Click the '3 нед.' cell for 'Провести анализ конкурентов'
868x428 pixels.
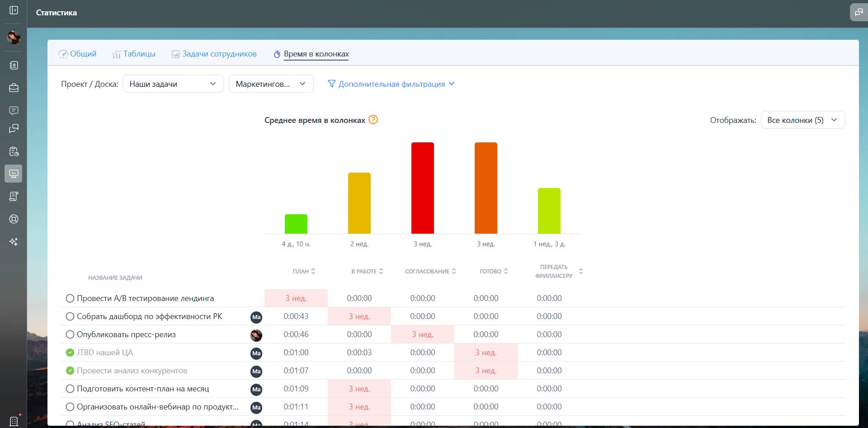486,371
